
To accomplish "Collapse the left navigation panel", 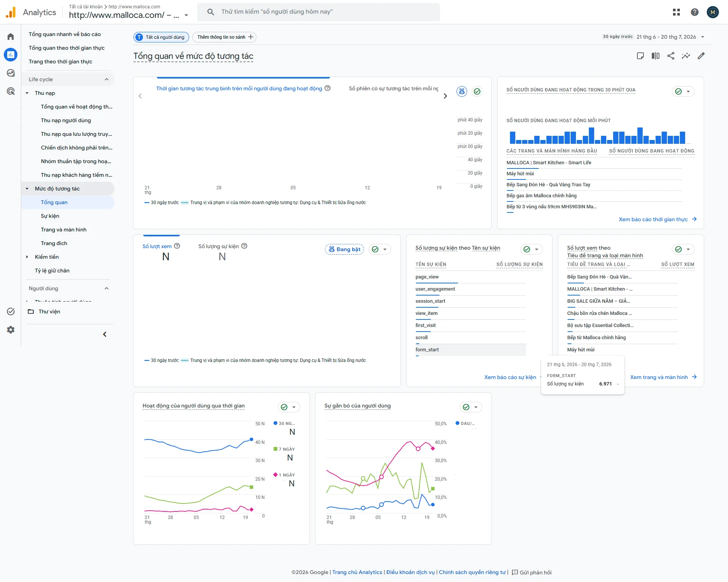I will pos(105,334).
